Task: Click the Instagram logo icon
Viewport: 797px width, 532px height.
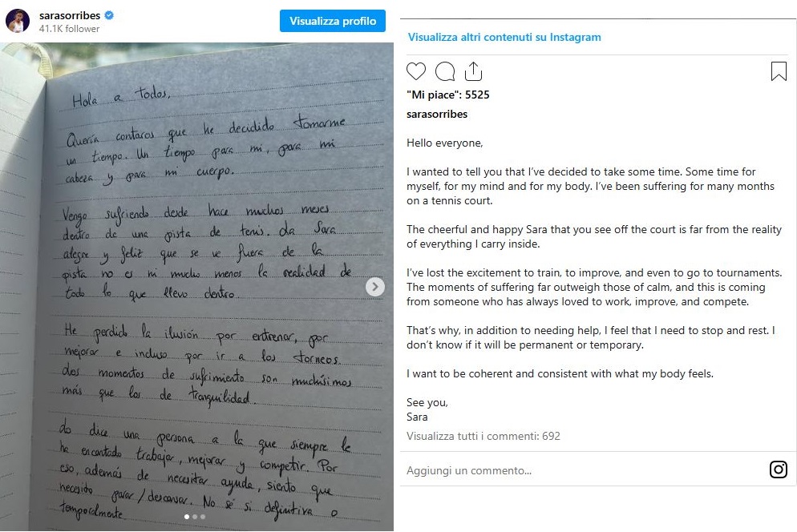Action: tap(778, 470)
